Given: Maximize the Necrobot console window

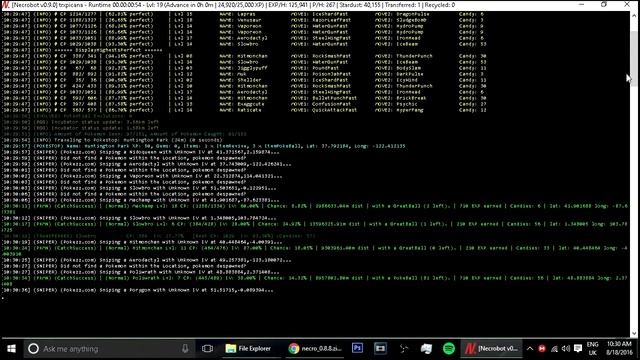Looking at the screenshot, I should pos(604,4).
